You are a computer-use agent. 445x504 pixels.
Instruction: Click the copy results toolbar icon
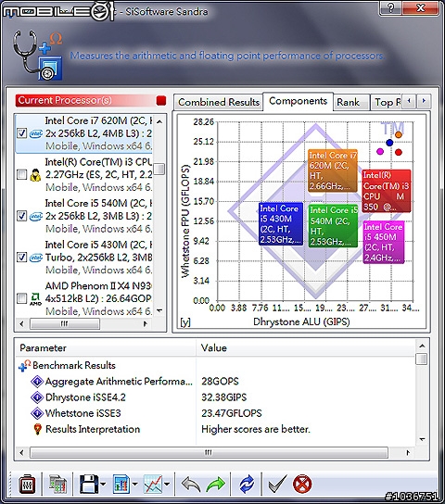57,484
